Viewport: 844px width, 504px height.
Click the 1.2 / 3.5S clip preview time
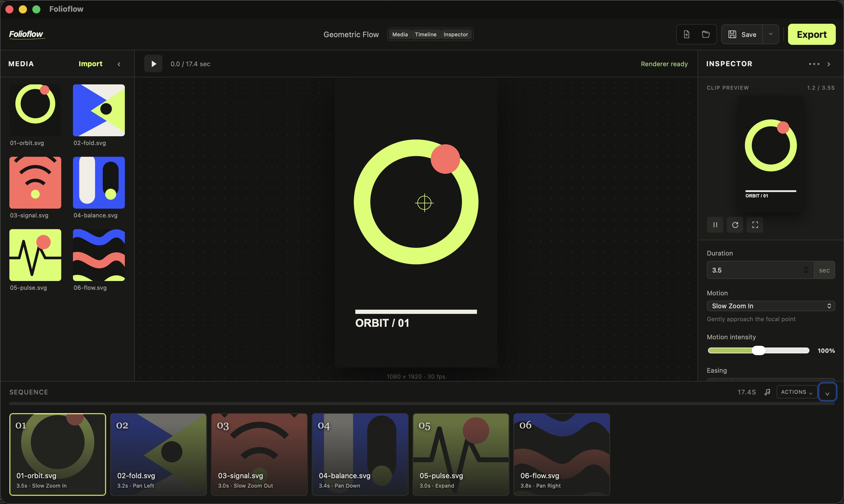tap(821, 88)
